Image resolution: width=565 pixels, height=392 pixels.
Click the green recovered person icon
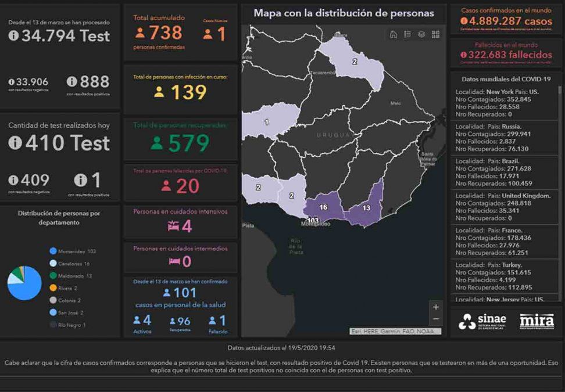pyautogui.click(x=157, y=143)
